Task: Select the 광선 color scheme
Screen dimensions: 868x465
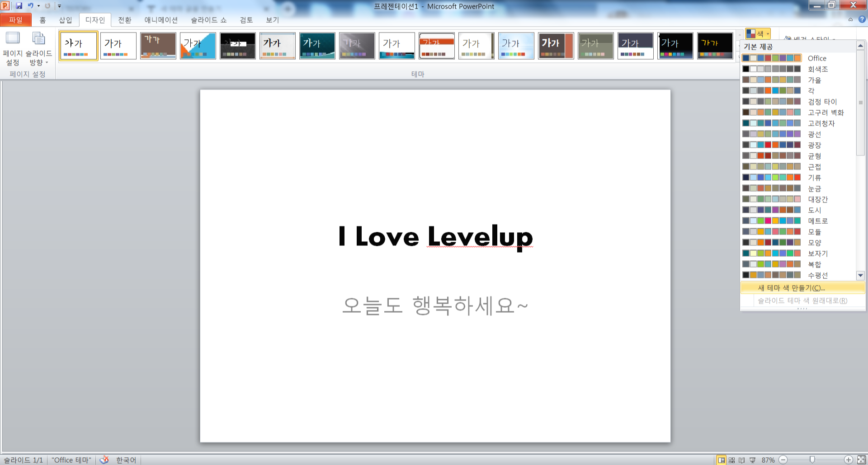Action: click(798, 134)
